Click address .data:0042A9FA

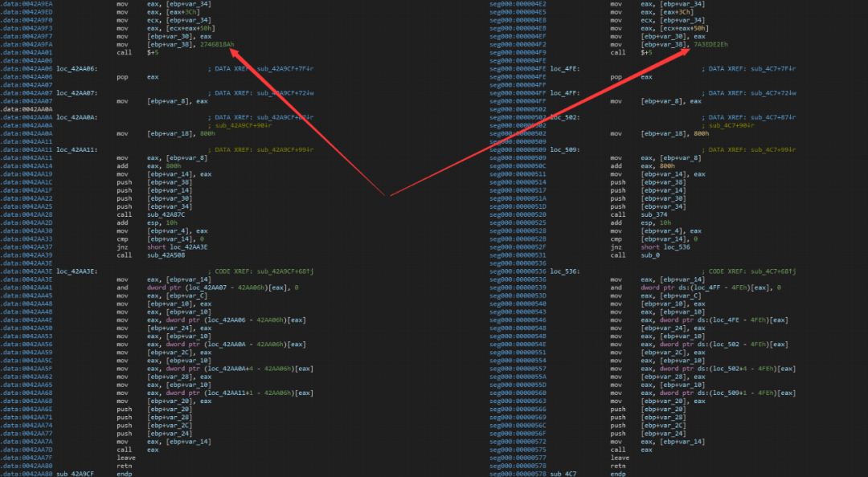(x=27, y=45)
